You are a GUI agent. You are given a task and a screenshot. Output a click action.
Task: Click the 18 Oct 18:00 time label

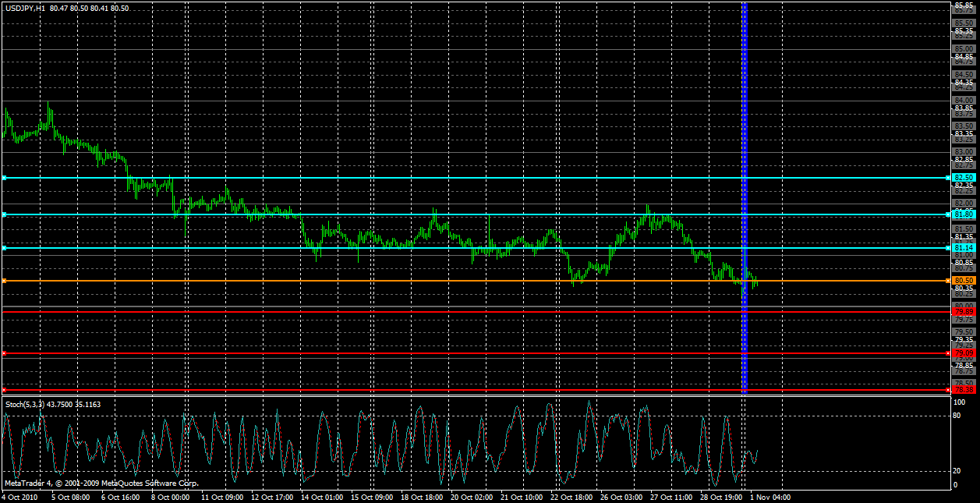(422, 496)
